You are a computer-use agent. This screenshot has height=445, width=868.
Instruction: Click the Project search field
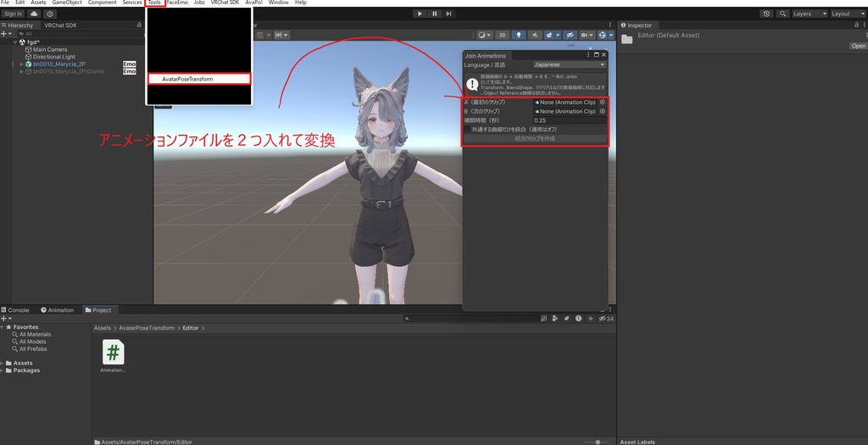[x=471, y=318]
